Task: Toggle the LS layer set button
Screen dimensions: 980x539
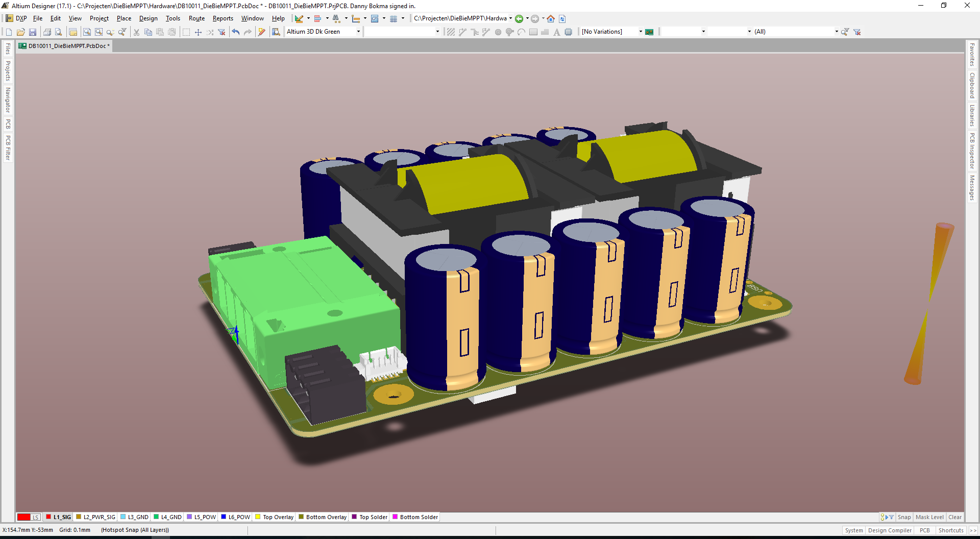Action: pyautogui.click(x=36, y=517)
